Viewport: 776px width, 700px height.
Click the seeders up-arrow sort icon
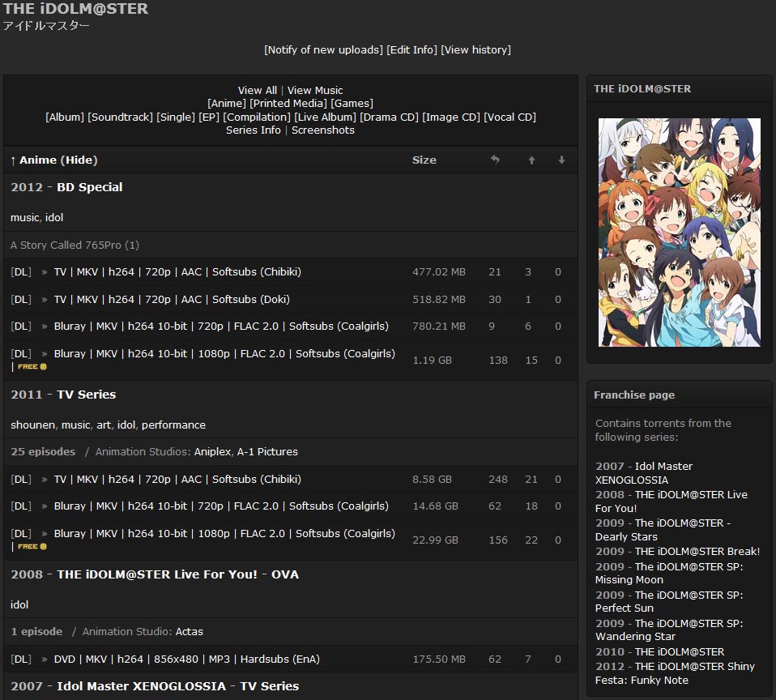click(531, 160)
